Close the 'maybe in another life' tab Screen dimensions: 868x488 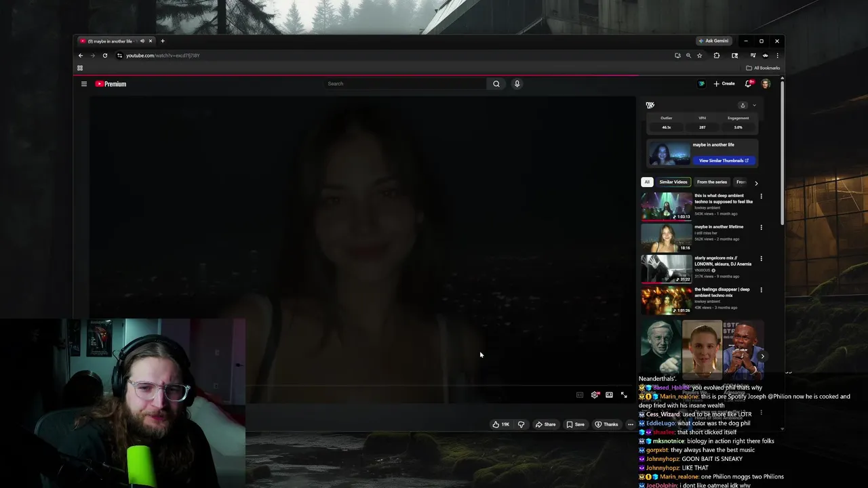pyautogui.click(x=151, y=41)
